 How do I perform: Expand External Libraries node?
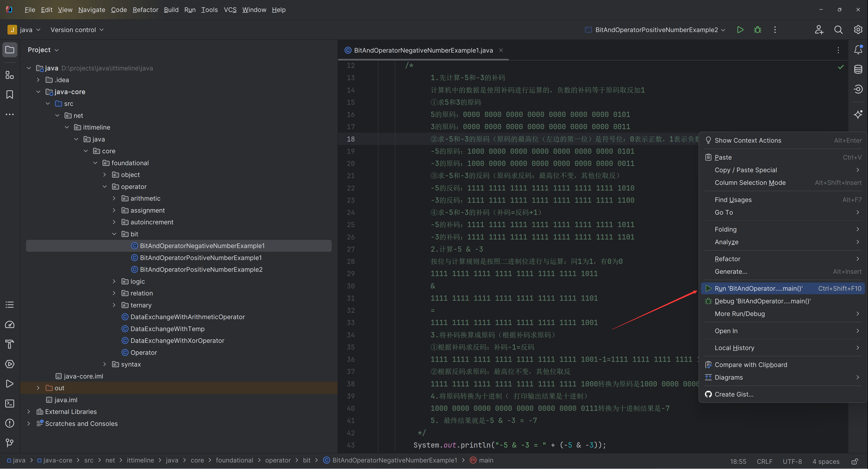point(29,412)
